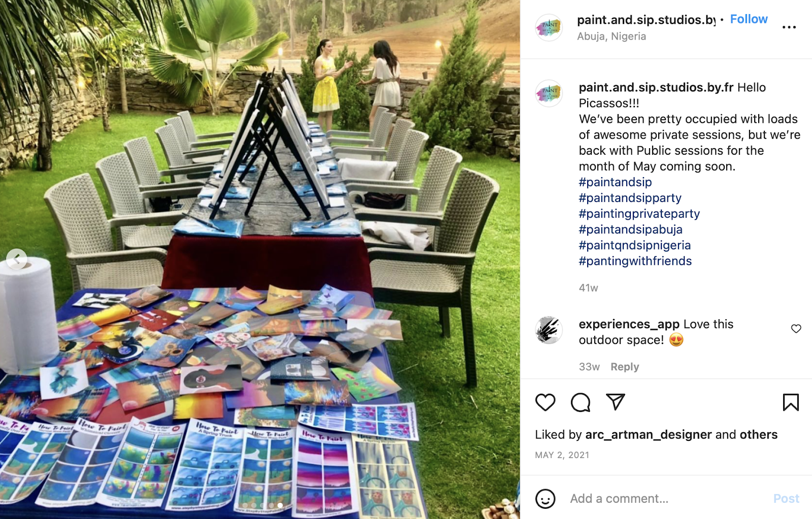Open emoji picker smiley icon
The image size is (812, 519).
[545, 499]
